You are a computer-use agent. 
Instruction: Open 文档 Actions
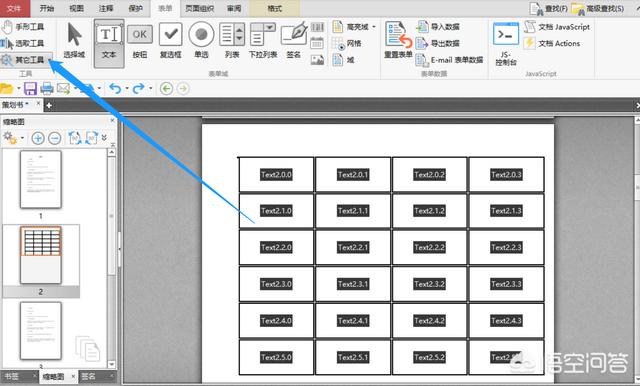[552, 43]
